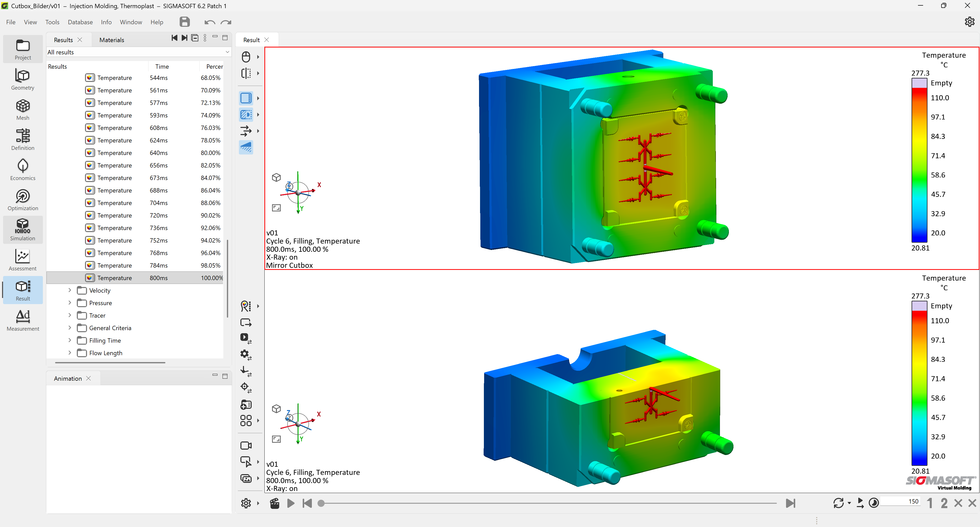The height and width of the screenshot is (527, 980).
Task: Click the video camera record icon
Action: 246,445
